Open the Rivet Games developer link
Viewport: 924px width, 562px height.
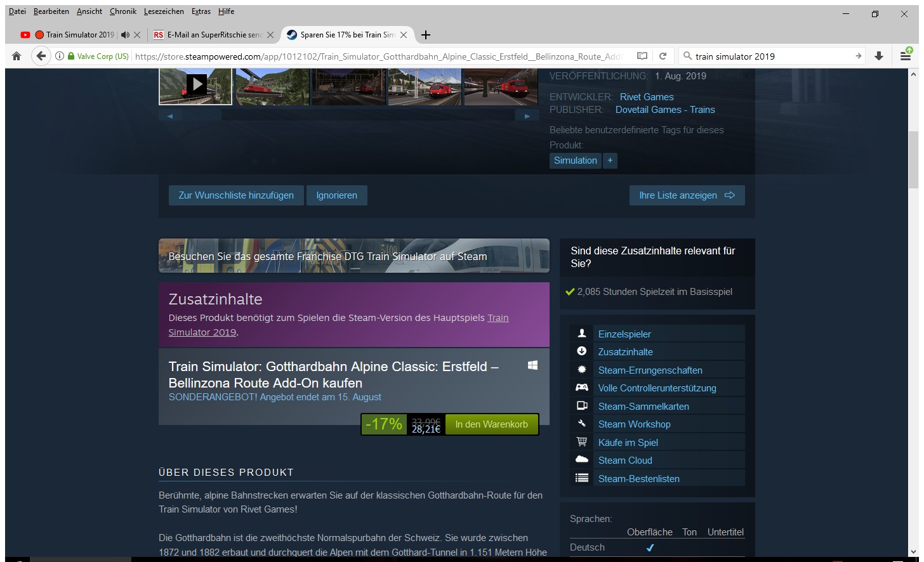pos(647,97)
